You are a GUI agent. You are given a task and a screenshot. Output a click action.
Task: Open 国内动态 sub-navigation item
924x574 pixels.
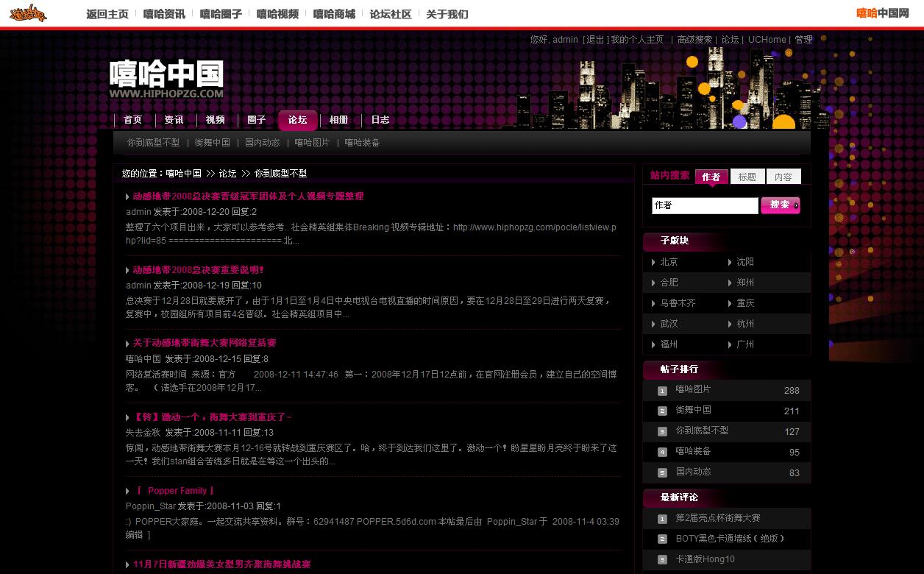tap(263, 143)
